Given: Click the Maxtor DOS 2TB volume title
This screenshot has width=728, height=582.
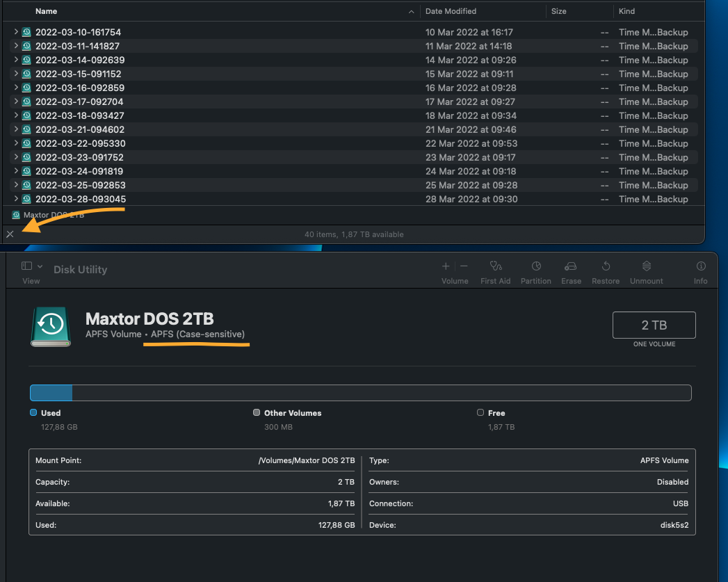Looking at the screenshot, I should point(149,319).
